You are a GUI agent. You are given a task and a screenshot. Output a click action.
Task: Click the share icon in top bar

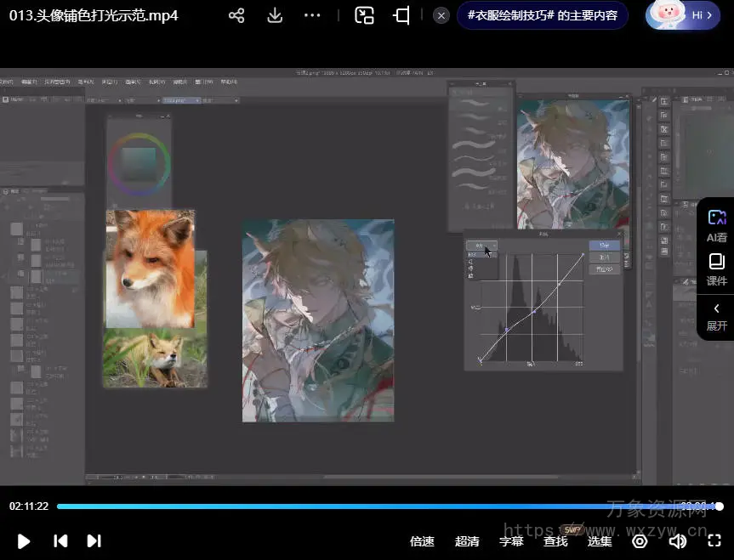236,15
